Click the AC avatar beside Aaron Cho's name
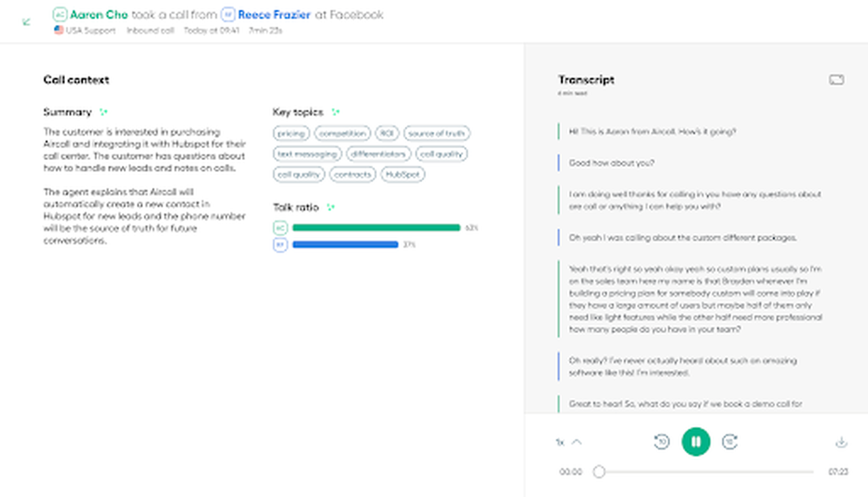 (x=60, y=14)
